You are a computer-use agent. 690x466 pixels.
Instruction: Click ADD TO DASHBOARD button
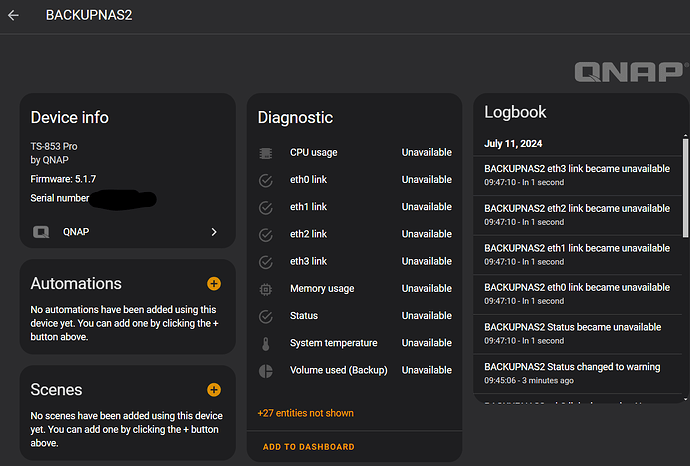[308, 447]
